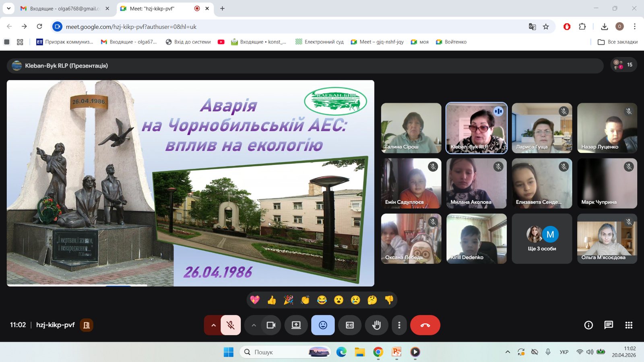This screenshot has height=362, width=644.
Task: Open the chat with everyone panel
Action: point(609,325)
